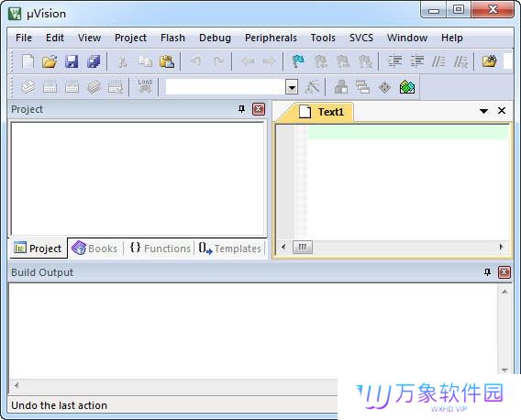521x420 pixels.
Task: Create a new file with the New icon
Action: (28, 61)
